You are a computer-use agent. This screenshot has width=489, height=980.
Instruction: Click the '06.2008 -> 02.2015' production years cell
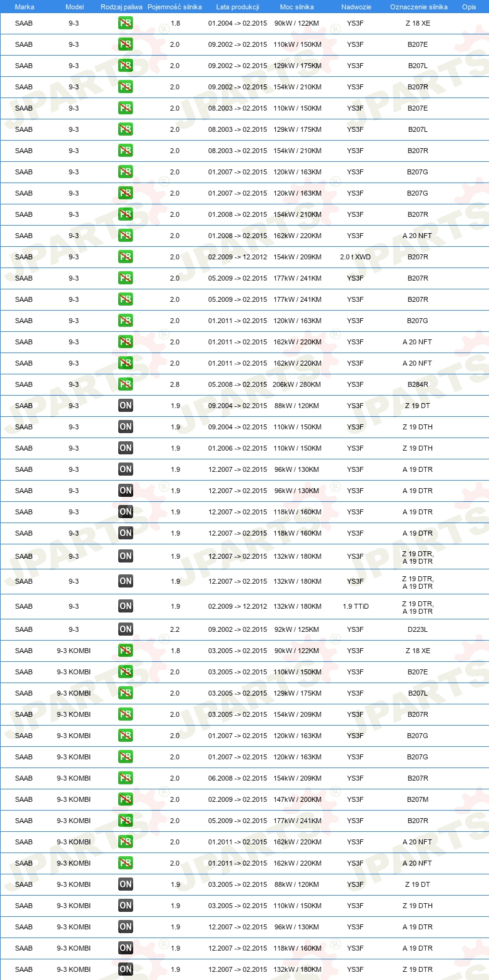tap(238, 778)
